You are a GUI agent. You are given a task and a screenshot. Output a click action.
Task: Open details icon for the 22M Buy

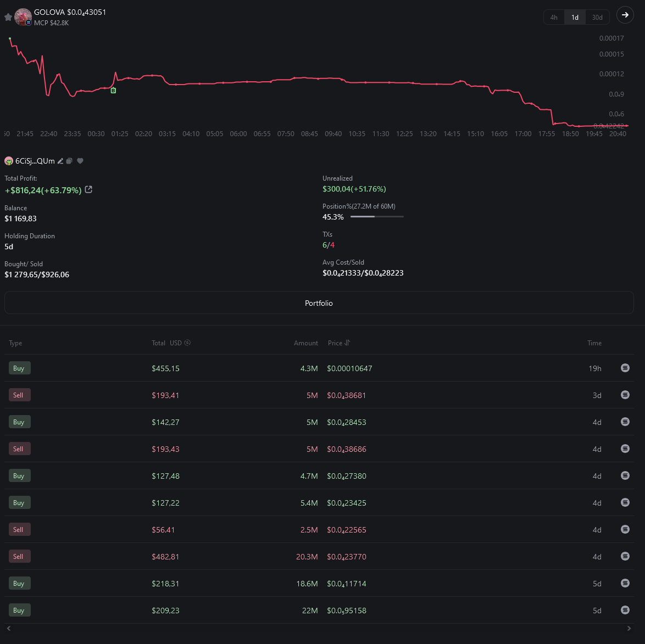click(625, 610)
